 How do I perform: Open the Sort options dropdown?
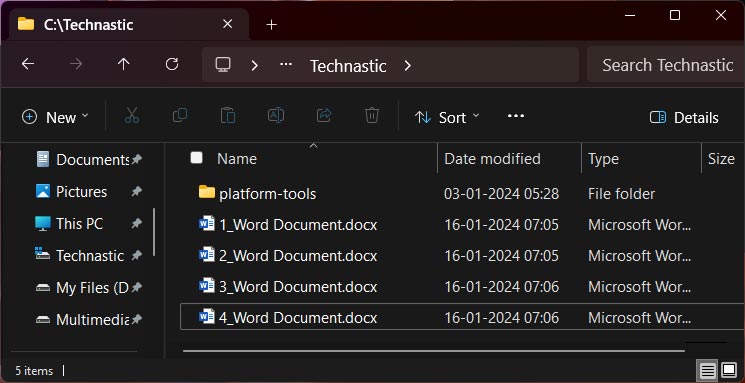pyautogui.click(x=447, y=117)
